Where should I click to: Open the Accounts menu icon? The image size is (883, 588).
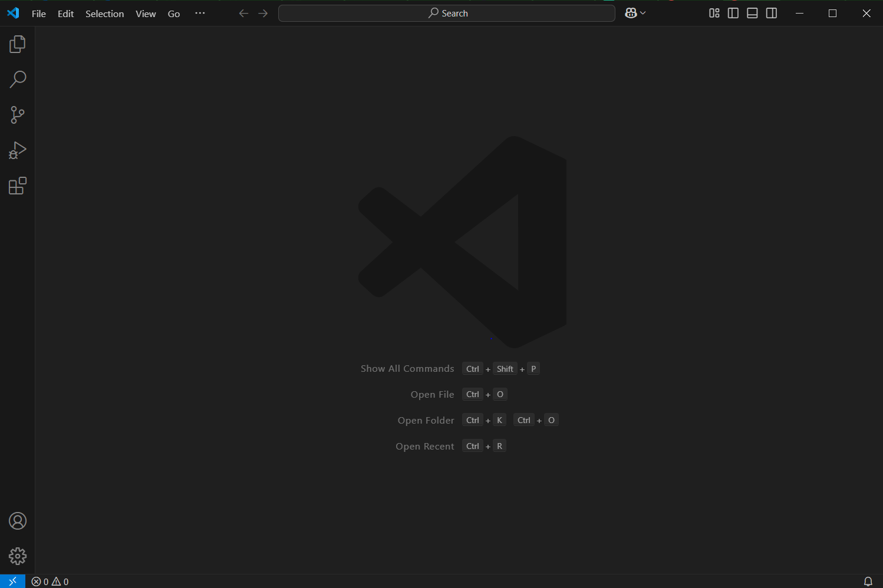click(18, 521)
